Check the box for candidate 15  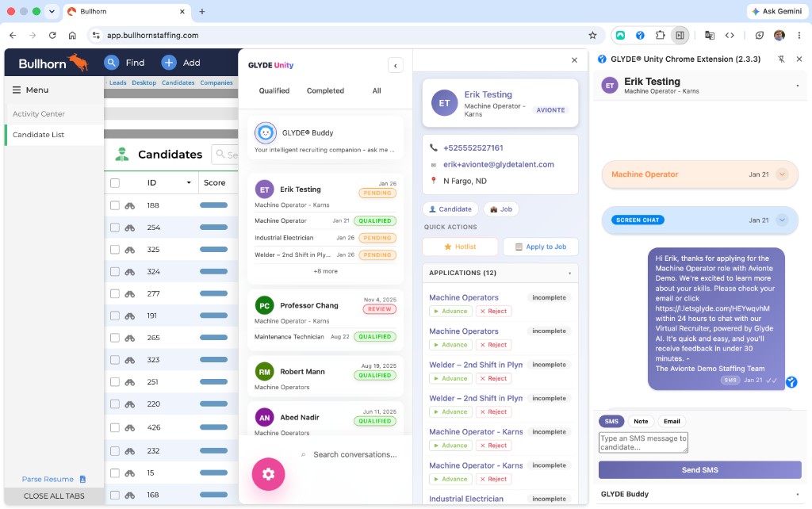pyautogui.click(x=115, y=473)
